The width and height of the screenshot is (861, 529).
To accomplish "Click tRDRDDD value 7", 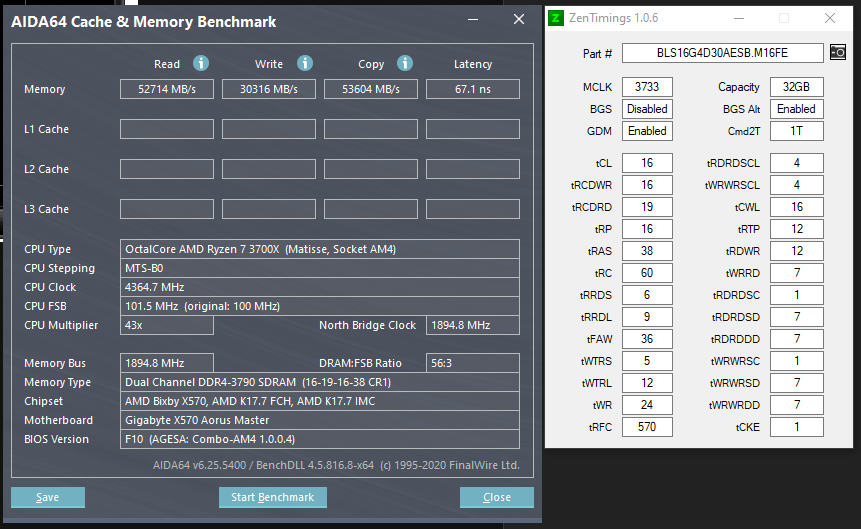I will coord(796,339).
